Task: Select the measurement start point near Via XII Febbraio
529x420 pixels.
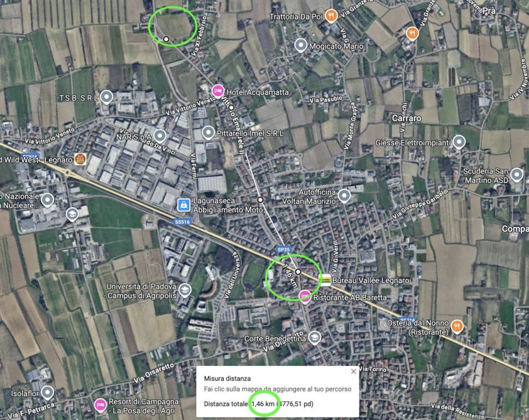Action: [166, 39]
